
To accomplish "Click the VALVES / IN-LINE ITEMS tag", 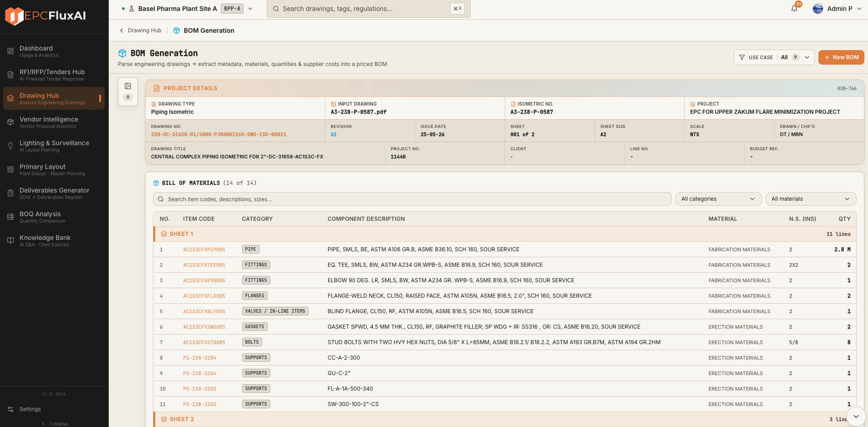I will tap(275, 311).
